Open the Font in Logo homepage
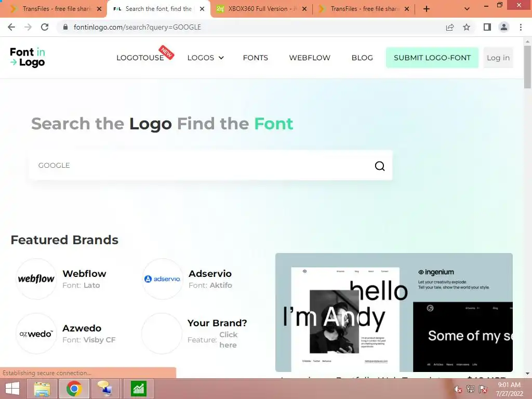The width and height of the screenshot is (532, 399). coord(28,57)
